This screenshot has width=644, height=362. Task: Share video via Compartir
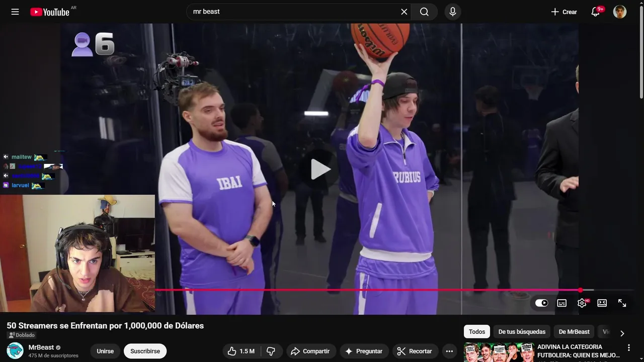click(x=310, y=351)
